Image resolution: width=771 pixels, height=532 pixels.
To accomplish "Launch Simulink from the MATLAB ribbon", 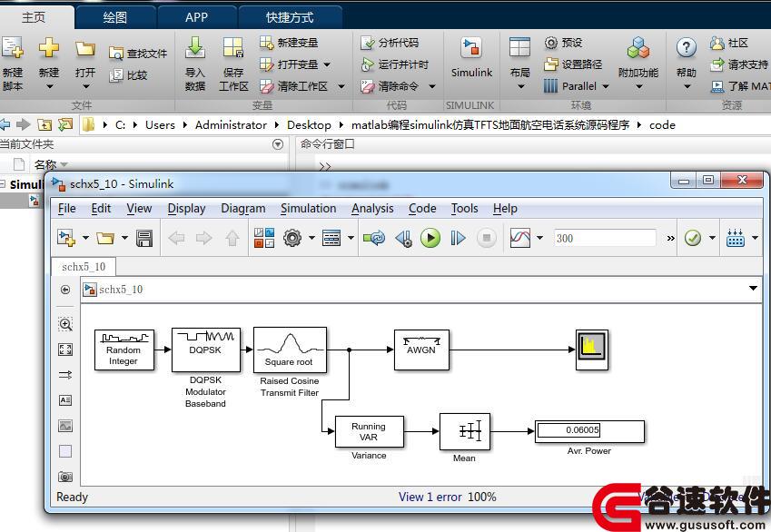I will 471,57.
